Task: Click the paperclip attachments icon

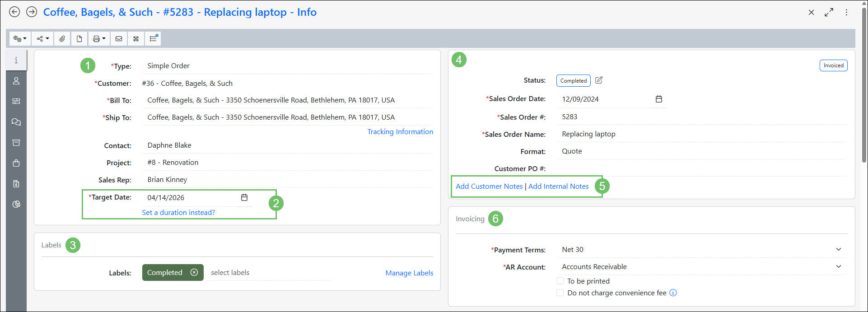Action: tap(62, 39)
